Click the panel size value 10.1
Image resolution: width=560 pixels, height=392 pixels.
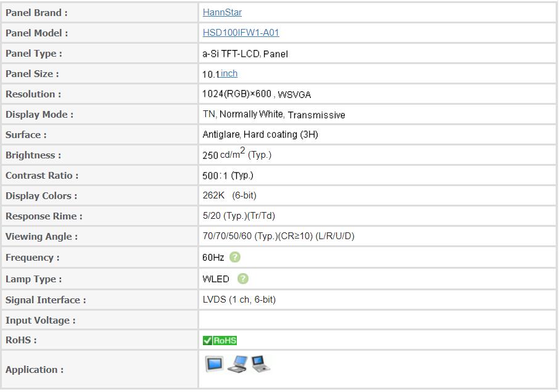(211, 74)
